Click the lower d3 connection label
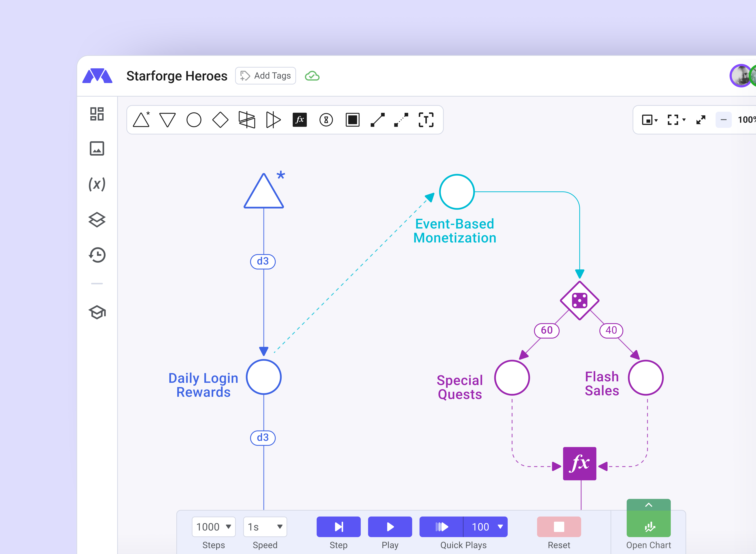The width and height of the screenshot is (756, 554). [x=263, y=438]
